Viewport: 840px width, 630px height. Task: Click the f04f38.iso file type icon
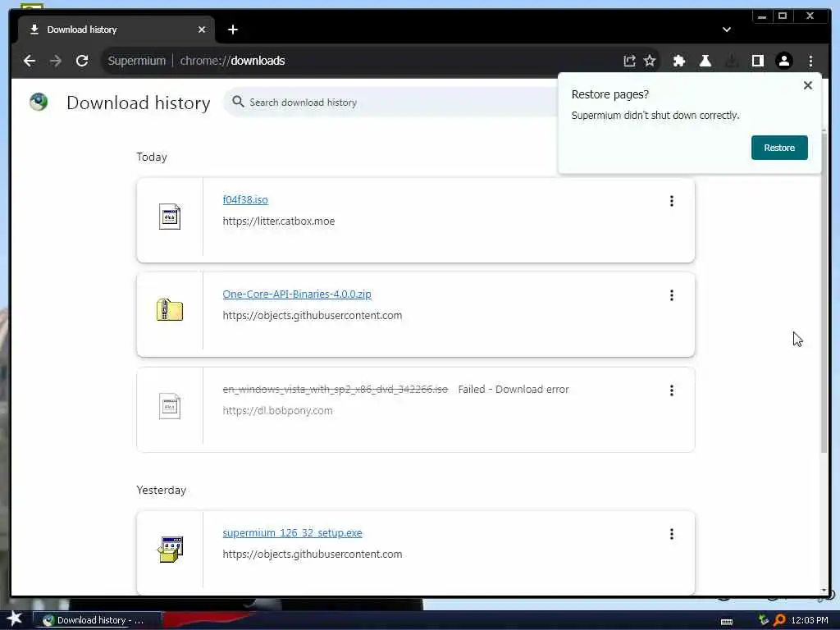169,217
